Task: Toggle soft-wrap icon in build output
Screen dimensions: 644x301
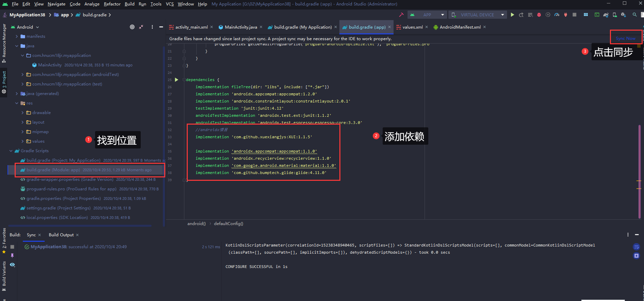Action: pyautogui.click(x=636, y=247)
